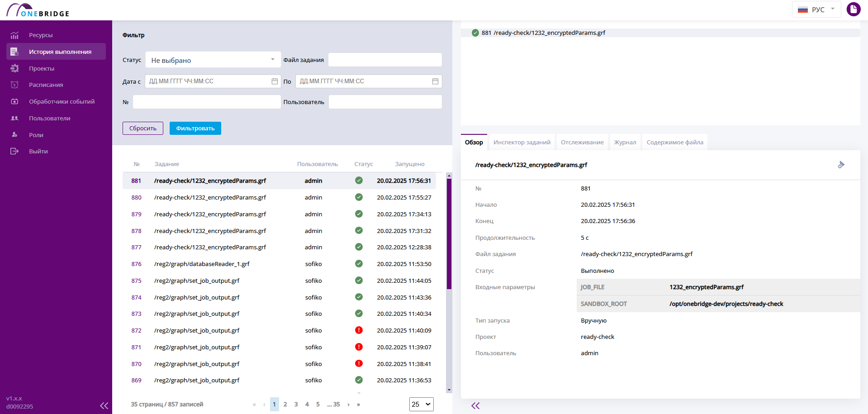Open the РУС language selector
The width and height of the screenshot is (868, 414).
coord(816,10)
